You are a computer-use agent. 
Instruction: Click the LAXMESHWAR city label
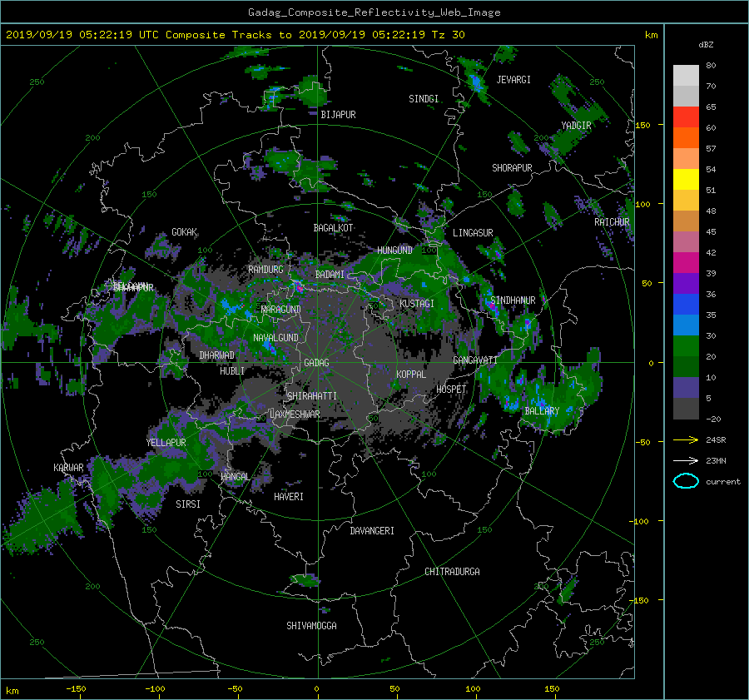[x=295, y=415]
